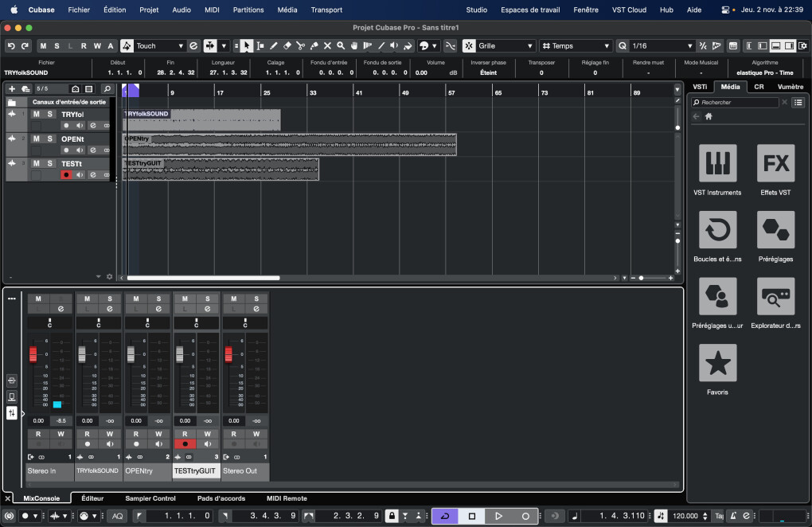Select the Zoom magnifier tool
Viewport: 812px width, 527px height.
341,46
